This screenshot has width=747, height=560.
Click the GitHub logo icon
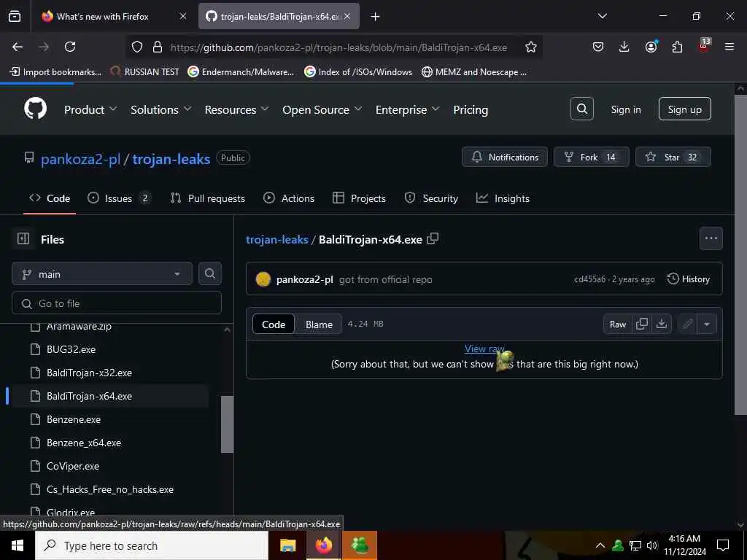click(x=35, y=109)
